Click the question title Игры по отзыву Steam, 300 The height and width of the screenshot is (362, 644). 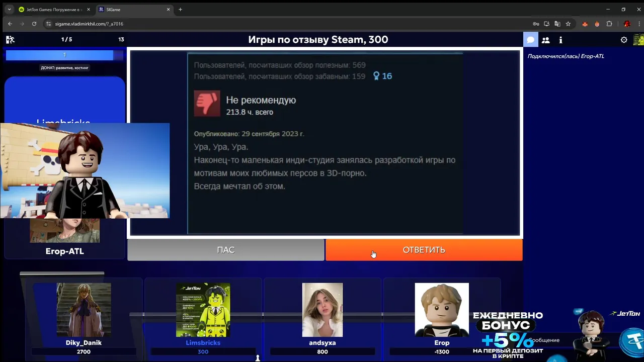coord(318,40)
